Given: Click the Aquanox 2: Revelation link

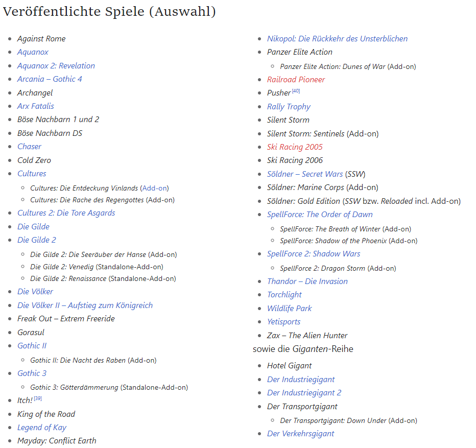Looking at the screenshot, I should pos(56,65).
